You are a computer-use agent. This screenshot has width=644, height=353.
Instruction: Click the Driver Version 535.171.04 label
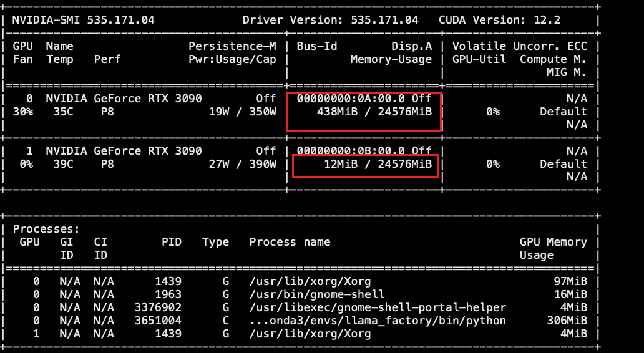[330, 20]
